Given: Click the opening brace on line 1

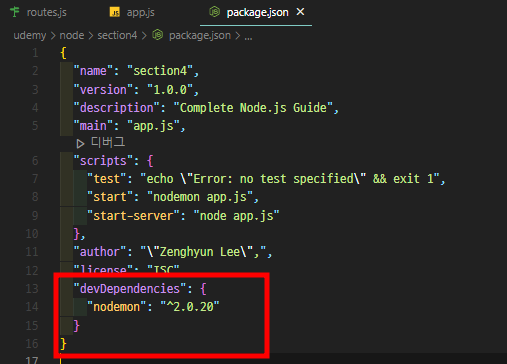Looking at the screenshot, I should (63, 53).
